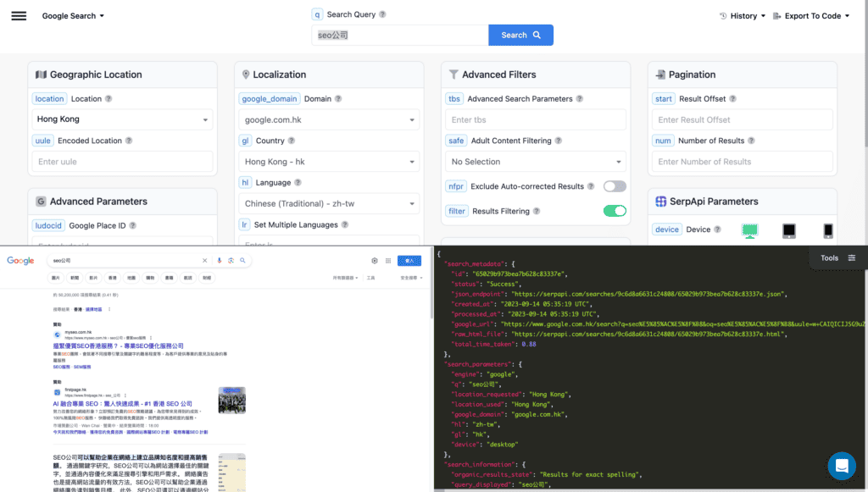Image resolution: width=868 pixels, height=492 pixels.
Task: Open help for Encoded Location
Action: click(x=129, y=141)
